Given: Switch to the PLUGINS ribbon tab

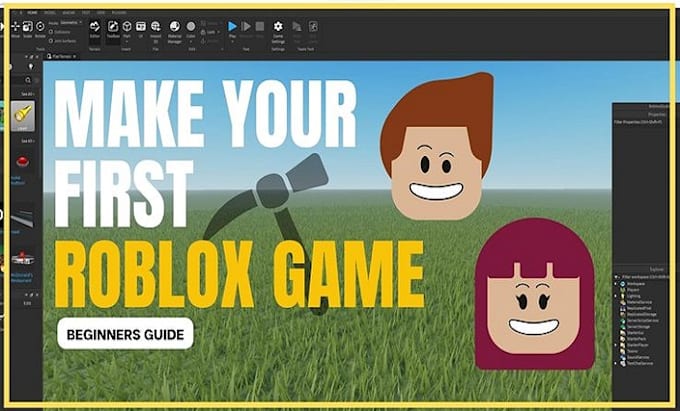Looking at the screenshot, I should click(119, 13).
